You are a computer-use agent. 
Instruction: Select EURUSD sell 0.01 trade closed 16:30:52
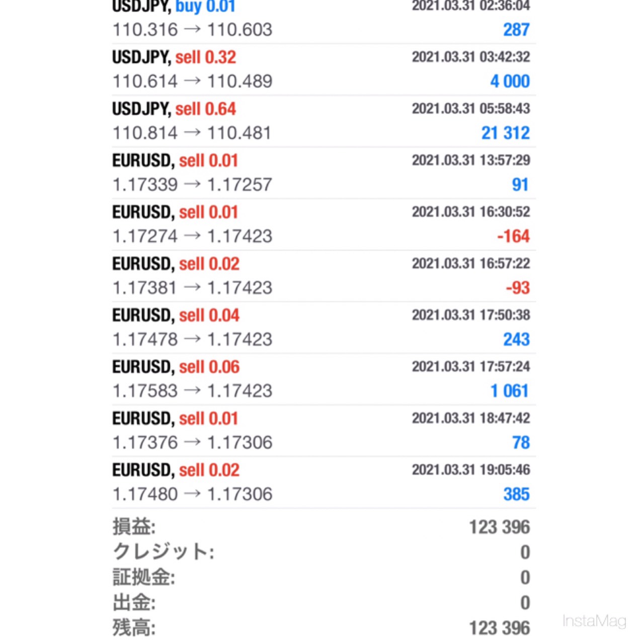pyautogui.click(x=322, y=224)
